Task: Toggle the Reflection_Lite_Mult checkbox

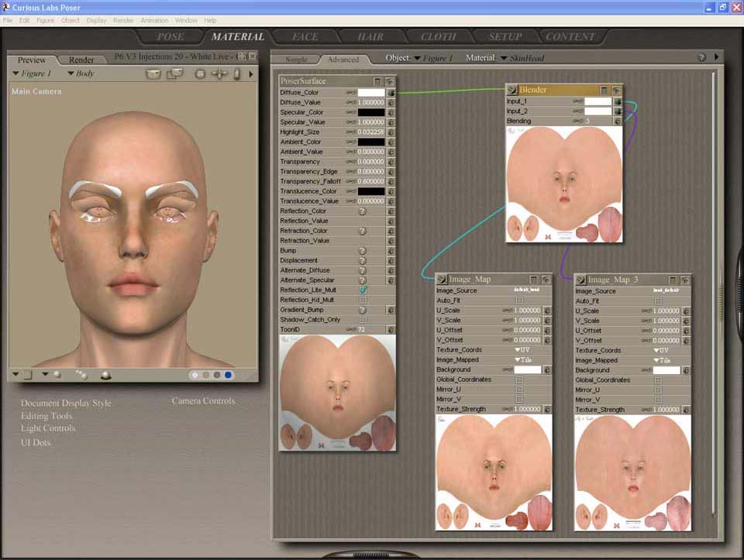Action: point(363,290)
